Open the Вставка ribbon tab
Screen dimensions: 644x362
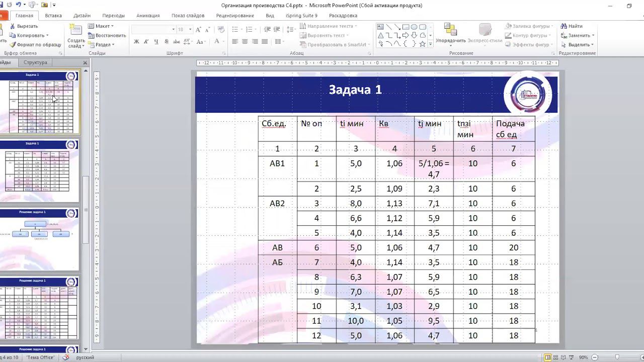point(53,16)
